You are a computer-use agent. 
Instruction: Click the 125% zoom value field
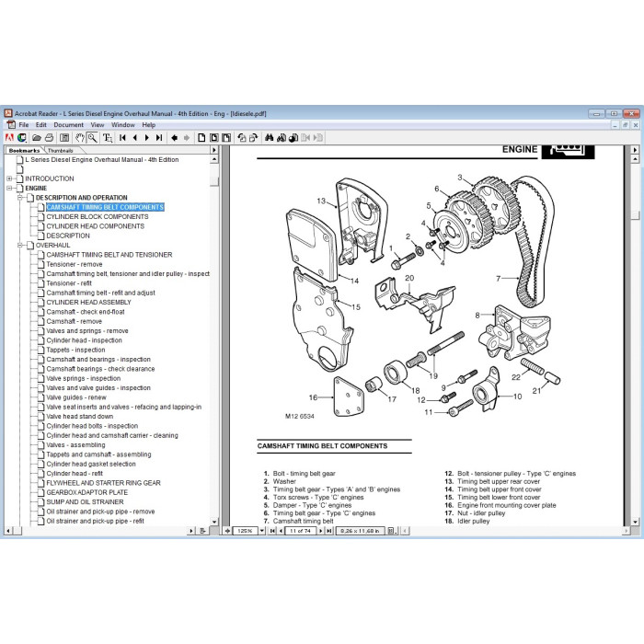coord(246,531)
